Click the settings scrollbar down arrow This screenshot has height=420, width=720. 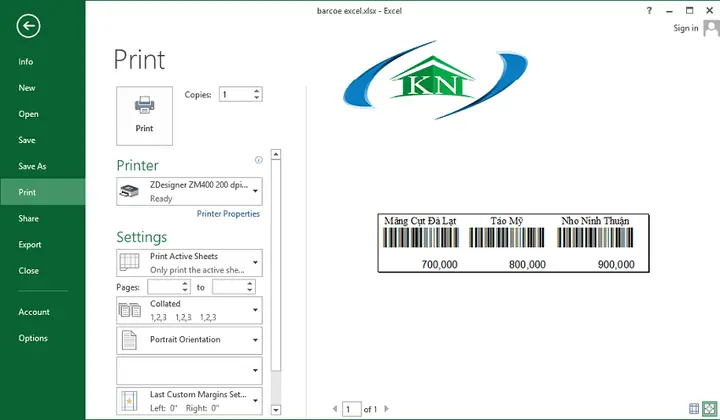pyautogui.click(x=276, y=410)
